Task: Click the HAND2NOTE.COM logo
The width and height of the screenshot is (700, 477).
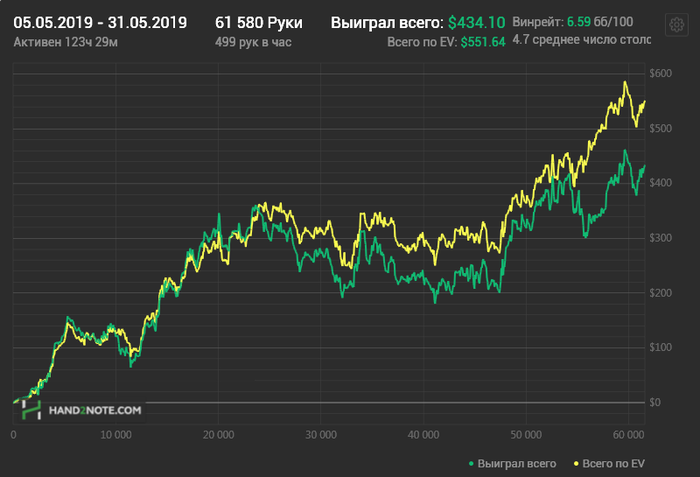Action: pos(82,410)
